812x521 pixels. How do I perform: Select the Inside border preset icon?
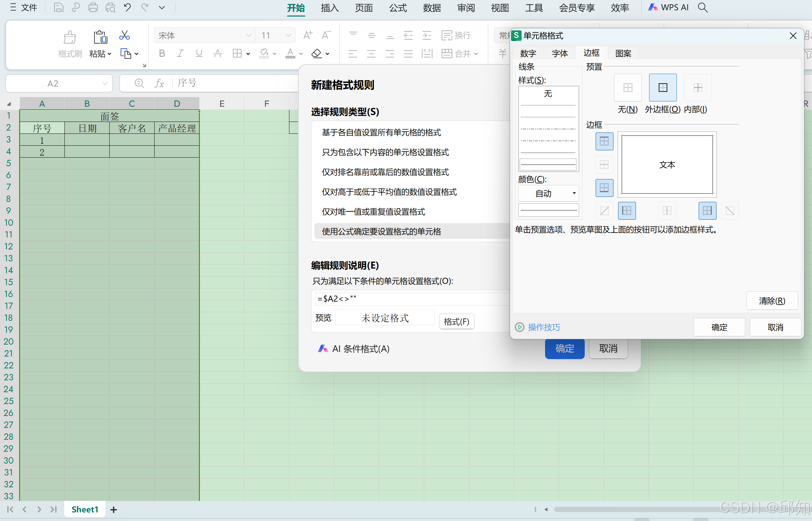(x=697, y=88)
